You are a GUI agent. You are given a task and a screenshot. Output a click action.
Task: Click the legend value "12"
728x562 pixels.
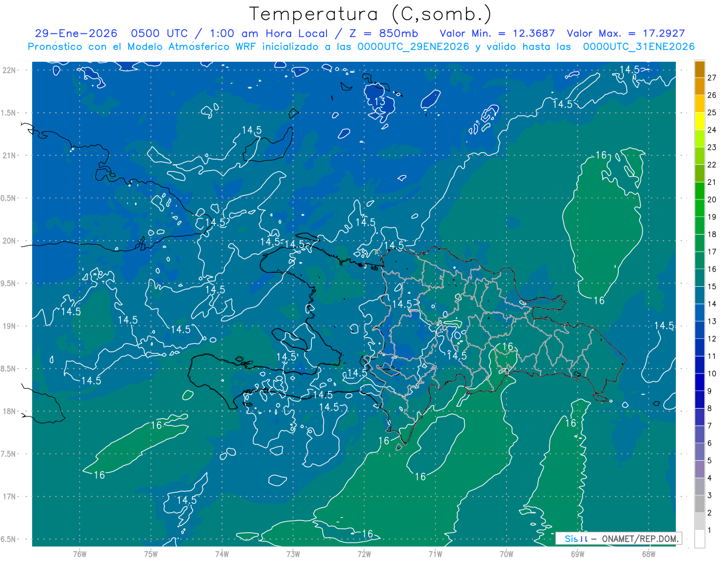click(x=713, y=339)
